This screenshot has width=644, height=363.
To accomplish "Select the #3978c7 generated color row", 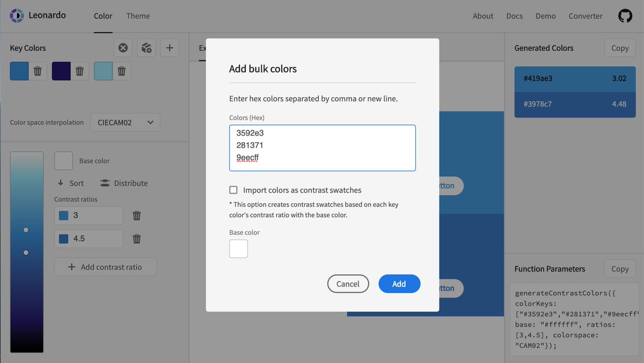I will (x=575, y=105).
